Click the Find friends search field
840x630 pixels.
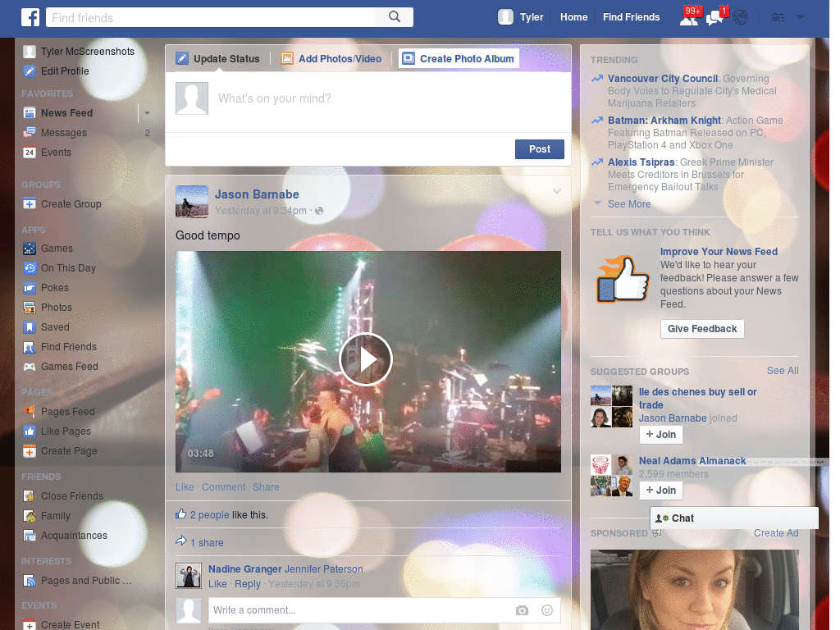[x=211, y=18]
